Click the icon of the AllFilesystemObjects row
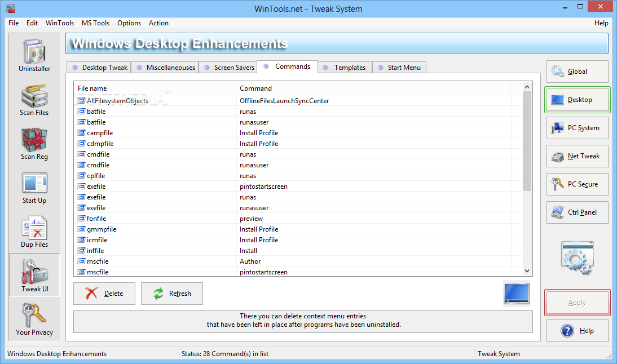The image size is (617, 364). tap(81, 101)
